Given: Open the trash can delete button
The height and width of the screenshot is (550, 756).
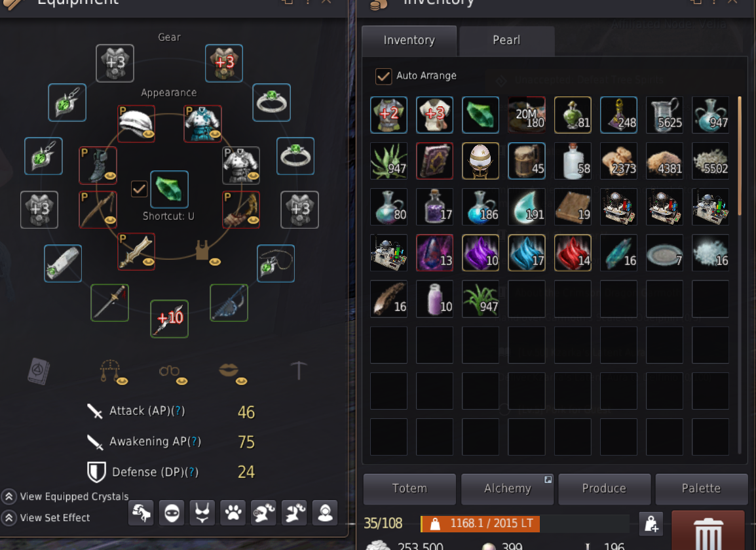Looking at the screenshot, I should [708, 531].
